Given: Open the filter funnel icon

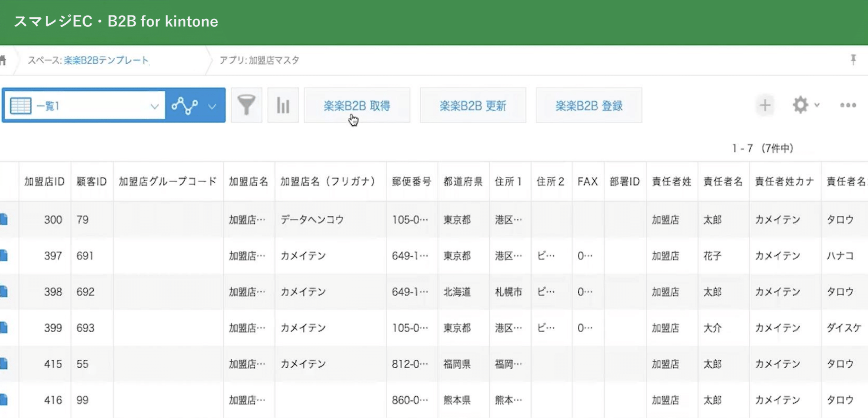Looking at the screenshot, I should [246, 106].
